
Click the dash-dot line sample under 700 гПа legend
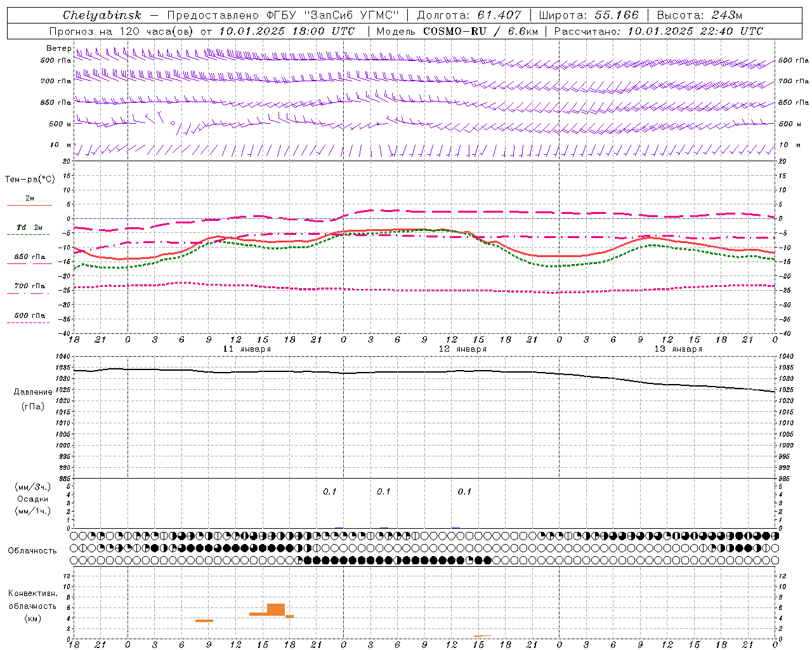tap(28, 293)
